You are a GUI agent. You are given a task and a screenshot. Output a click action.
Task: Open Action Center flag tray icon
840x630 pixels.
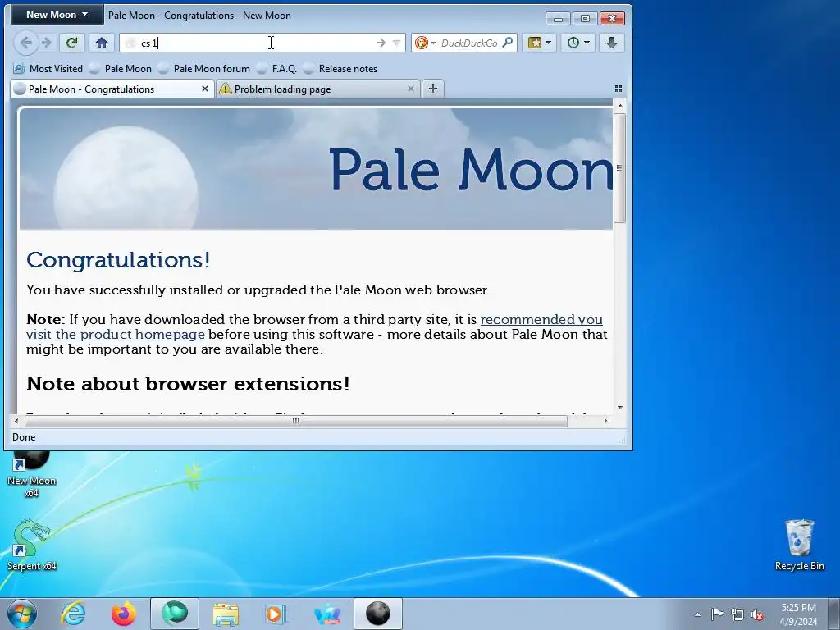tap(717, 614)
